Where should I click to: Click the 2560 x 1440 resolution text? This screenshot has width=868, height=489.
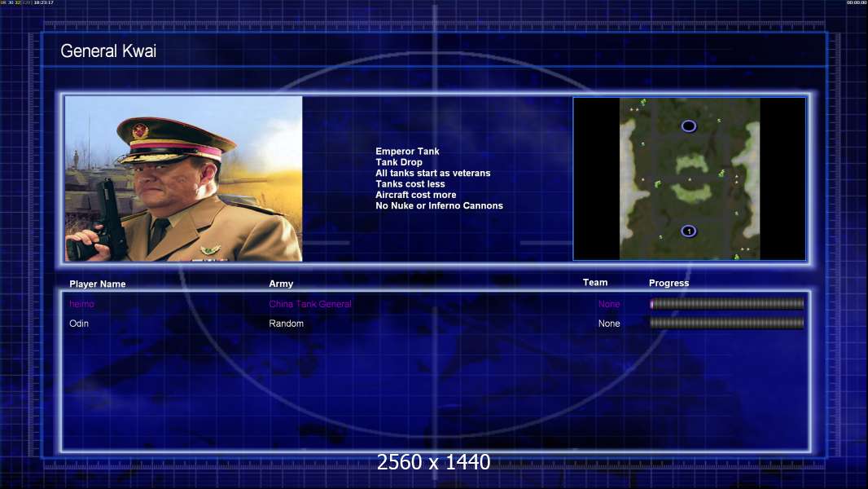[433, 462]
